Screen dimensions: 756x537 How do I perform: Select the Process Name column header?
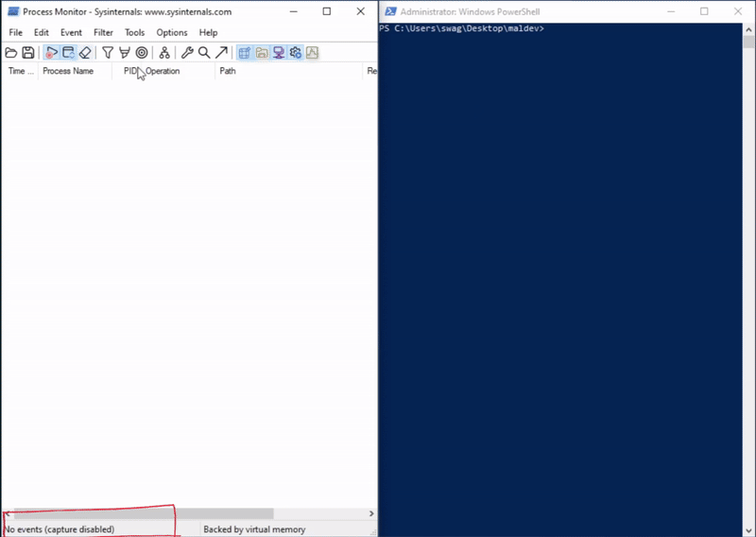pos(75,71)
